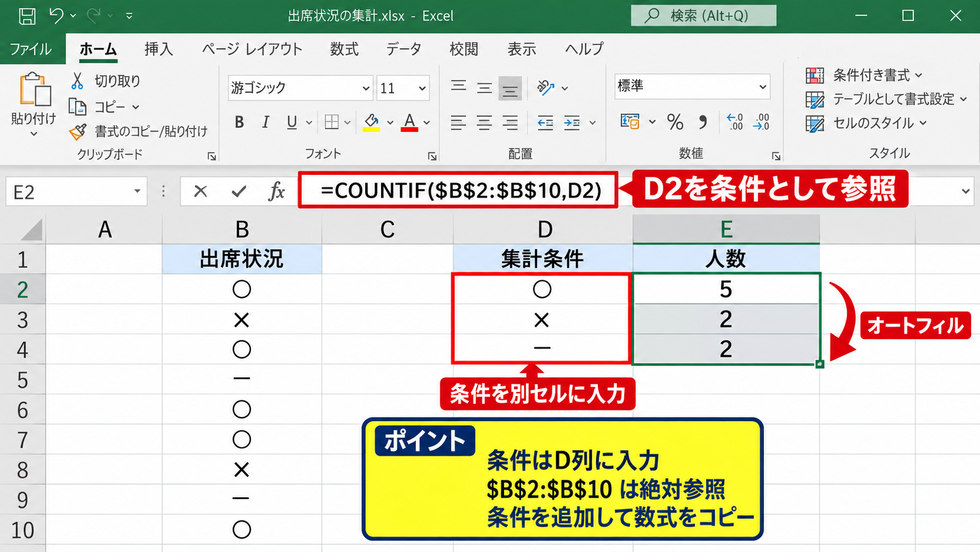Screen dimensions: 980x552
Task: Click the 切り取り button label
Action: tap(117, 81)
